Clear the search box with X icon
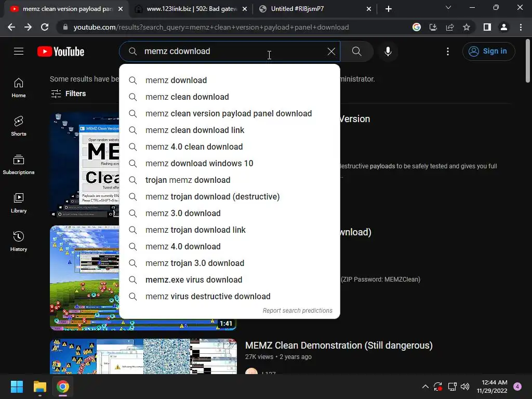Viewport: 532px width, 399px height. tap(331, 51)
